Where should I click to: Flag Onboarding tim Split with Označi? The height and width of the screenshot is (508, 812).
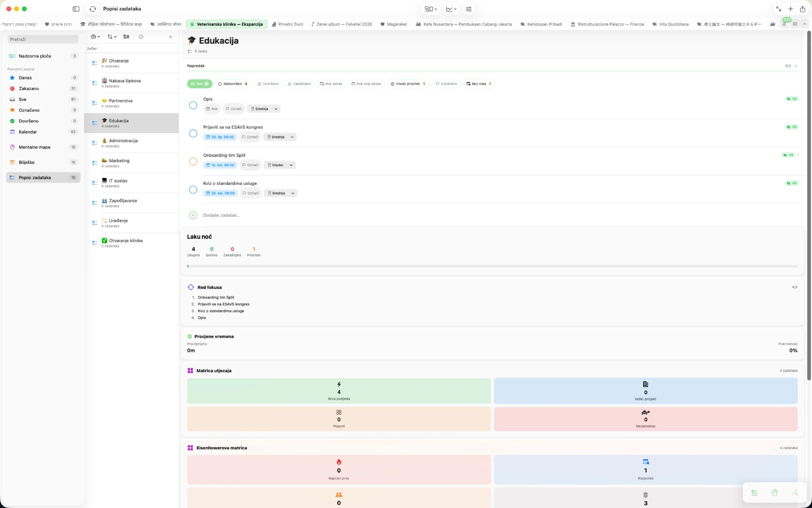coord(250,165)
